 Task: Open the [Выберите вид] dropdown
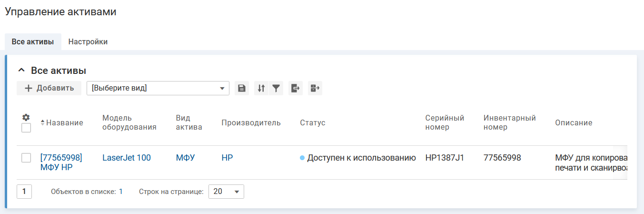[x=158, y=88]
